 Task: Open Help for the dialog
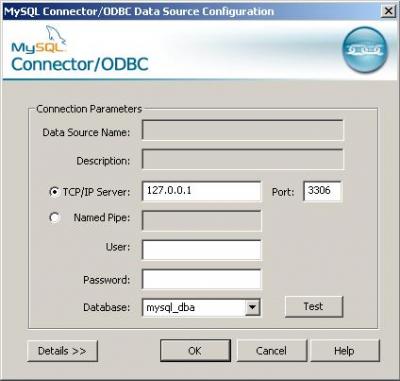tap(345, 351)
